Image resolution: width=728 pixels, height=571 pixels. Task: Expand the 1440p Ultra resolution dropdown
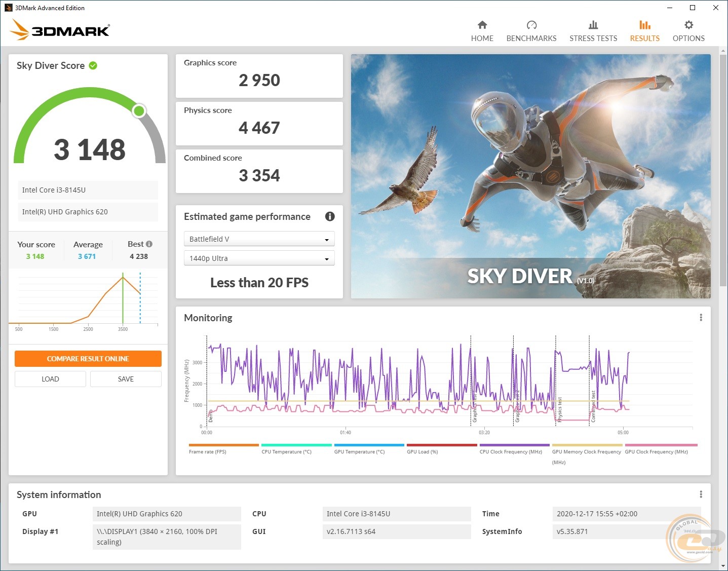click(259, 258)
